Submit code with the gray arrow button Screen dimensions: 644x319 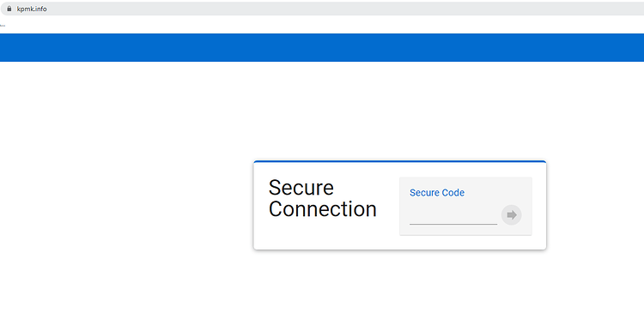512,215
